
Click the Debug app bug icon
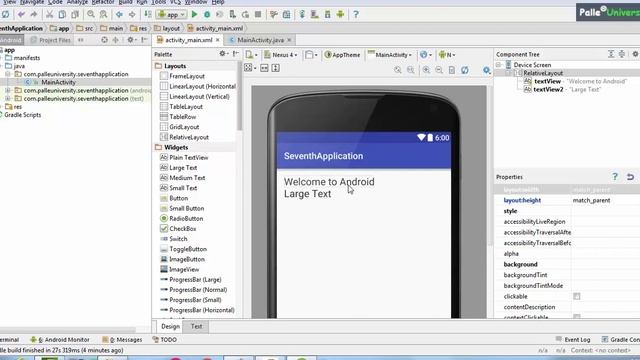(207, 15)
